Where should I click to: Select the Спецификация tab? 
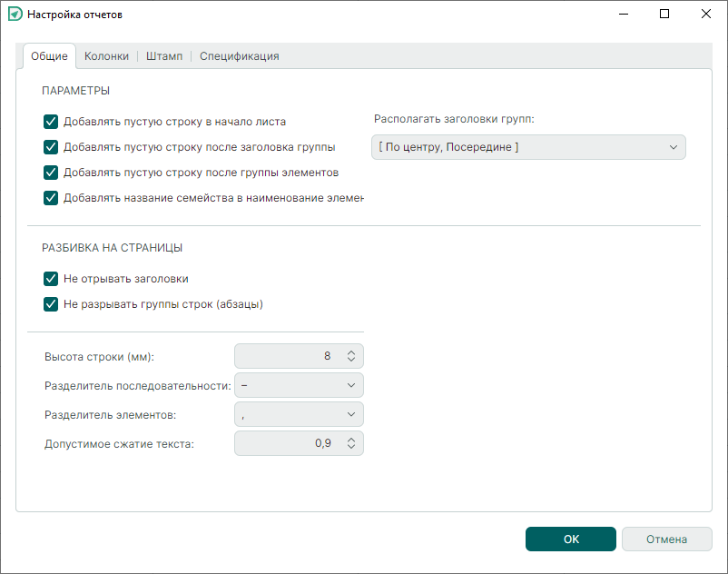point(239,56)
